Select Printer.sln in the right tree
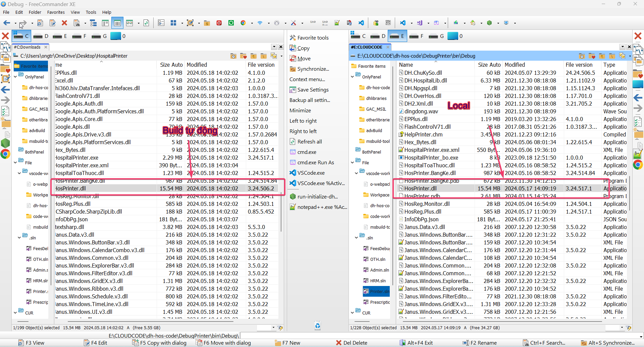This screenshot has width=644, height=347. click(376, 291)
